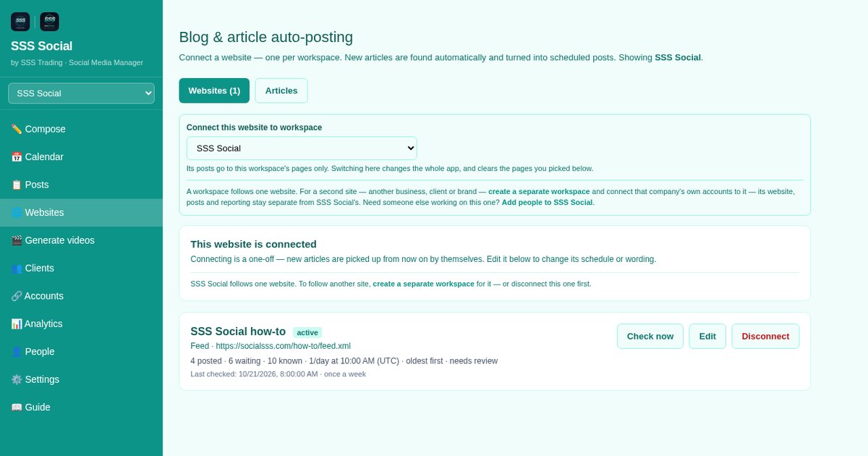Open Compose from the sidebar
Viewport: 868px width, 456px height.
[x=81, y=129]
